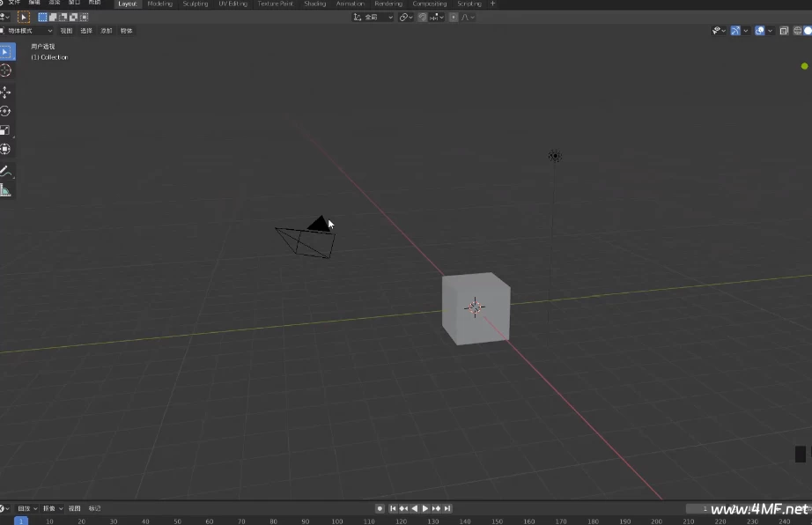Click the jump-to-end frame button
Viewport: 812px width, 525px height.
[x=447, y=508]
